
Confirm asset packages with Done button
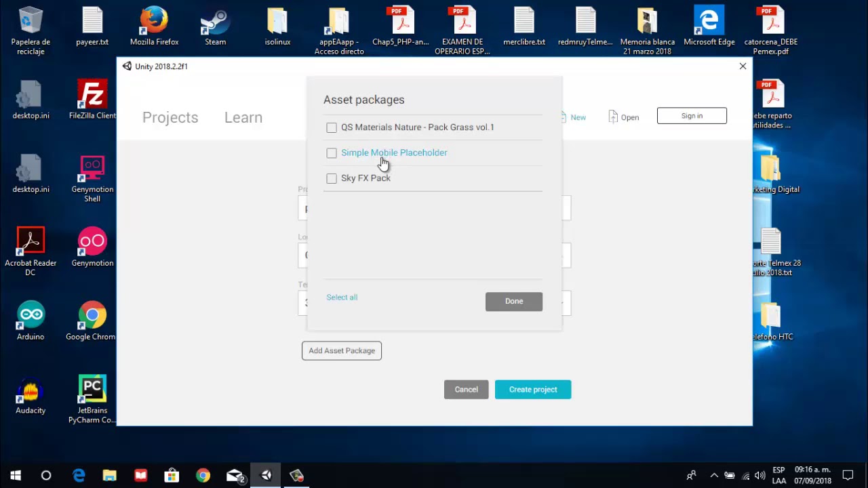click(x=514, y=302)
